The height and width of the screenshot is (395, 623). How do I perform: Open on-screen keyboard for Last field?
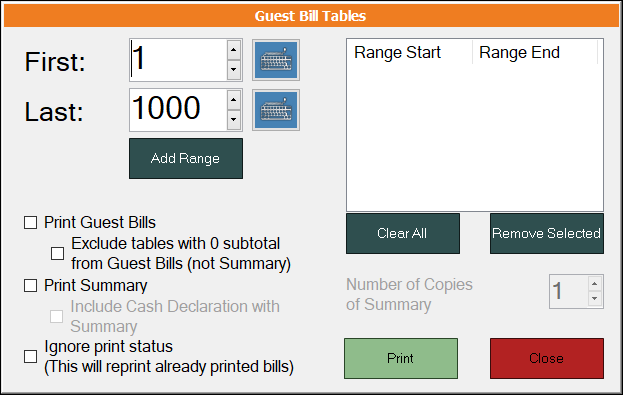[x=276, y=110]
